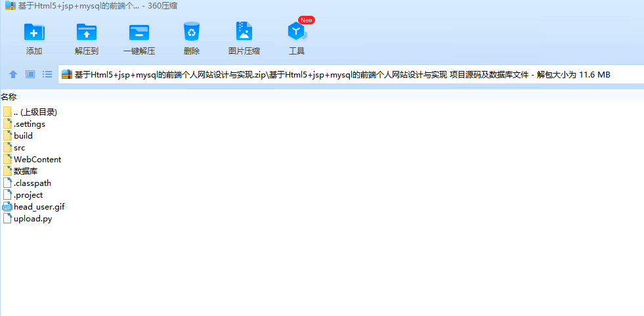This screenshot has width=644, height=316.
Task: Click the folder icon beside 数据库
Action: coord(7,171)
